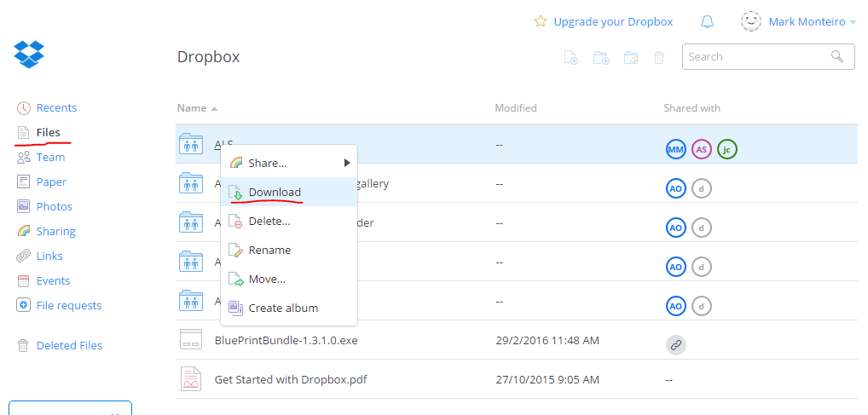Click the AS member avatar
Screen dimensions: 868x415
coord(702,149)
